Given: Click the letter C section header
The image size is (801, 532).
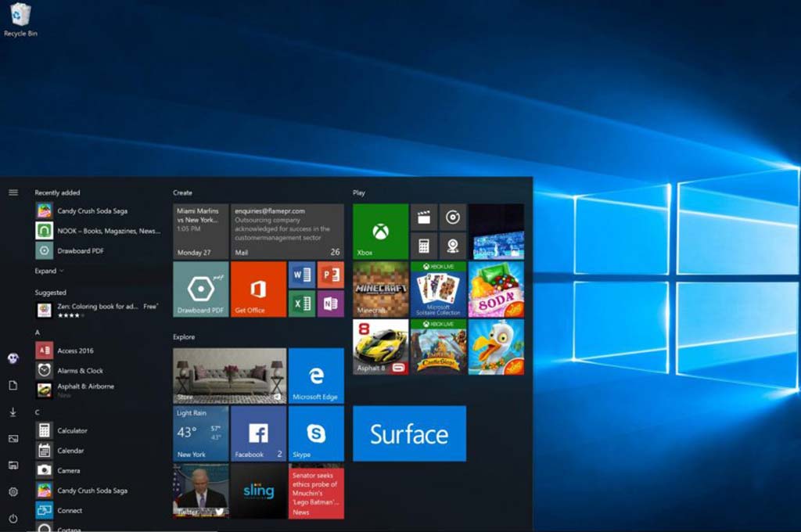Looking at the screenshot, I should [38, 412].
